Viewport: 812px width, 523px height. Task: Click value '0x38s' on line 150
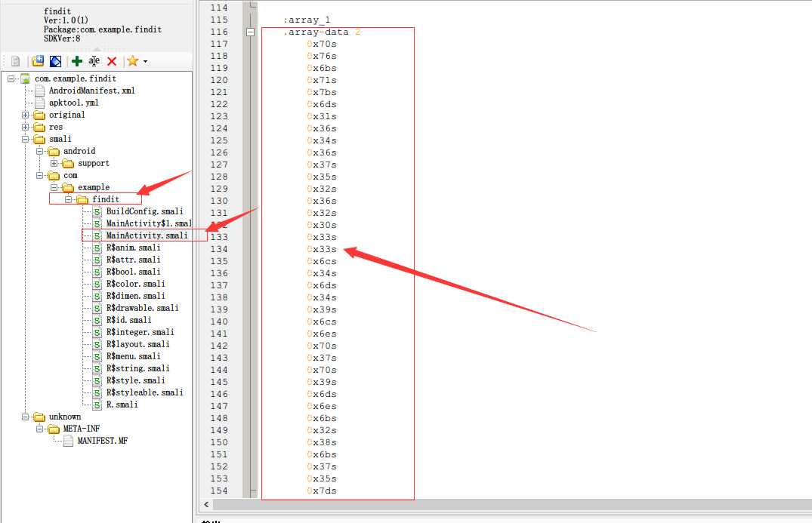coord(322,442)
